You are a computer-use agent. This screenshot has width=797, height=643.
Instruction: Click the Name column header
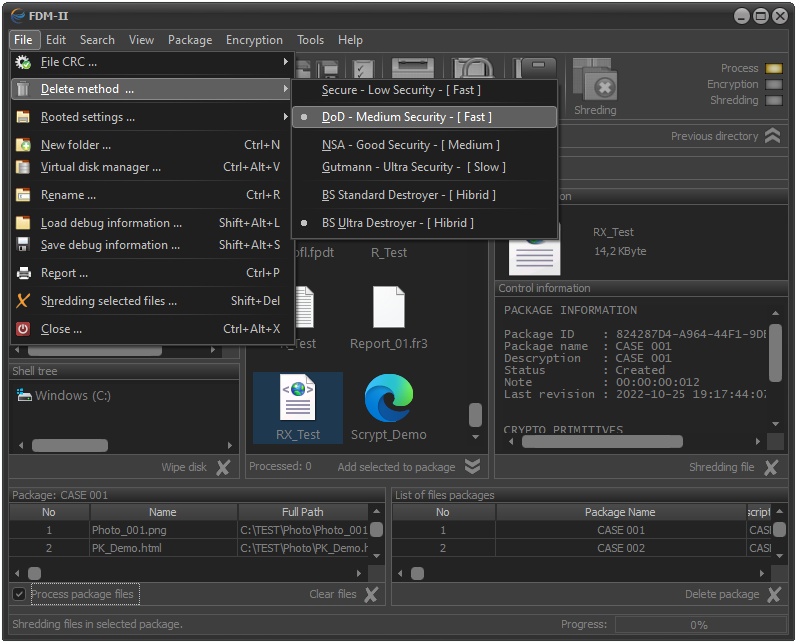pos(163,512)
